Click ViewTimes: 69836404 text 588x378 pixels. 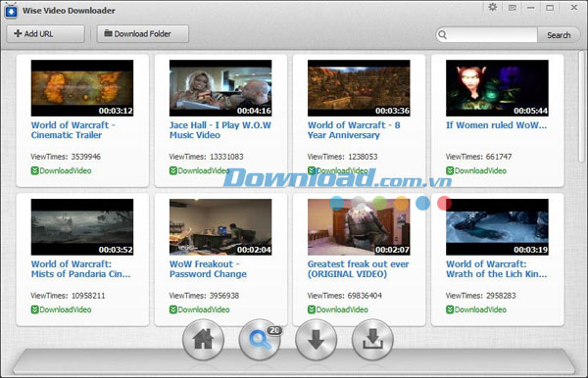tap(345, 296)
